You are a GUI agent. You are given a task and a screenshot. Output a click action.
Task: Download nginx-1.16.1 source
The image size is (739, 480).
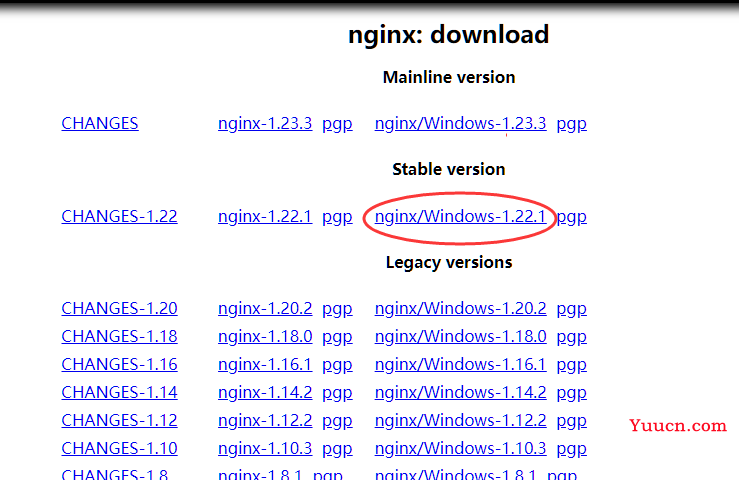[x=265, y=364]
